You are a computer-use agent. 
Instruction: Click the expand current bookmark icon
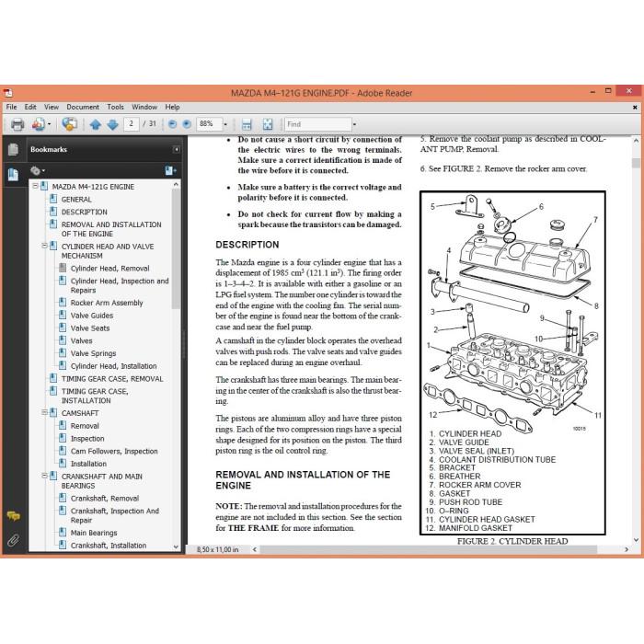point(170,170)
